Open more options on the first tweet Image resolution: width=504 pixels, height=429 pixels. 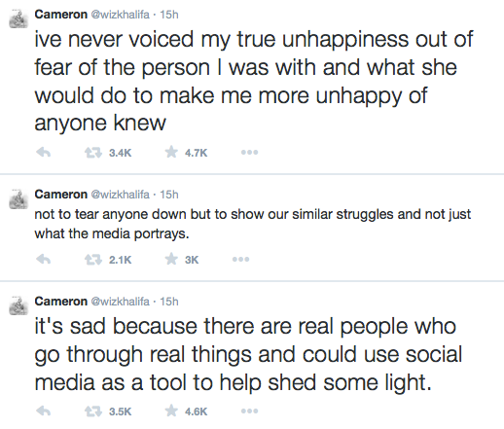point(249,152)
